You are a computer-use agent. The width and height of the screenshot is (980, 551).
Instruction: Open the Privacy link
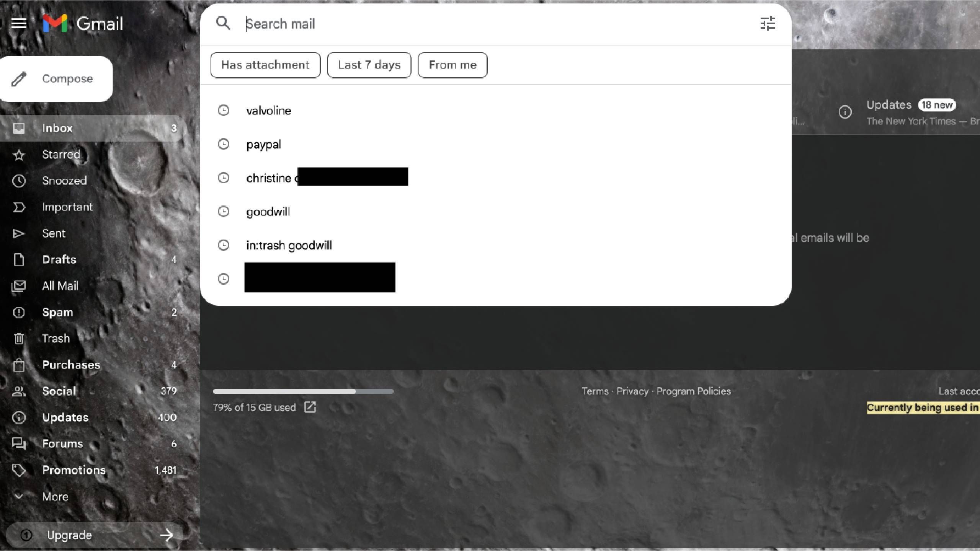[632, 391]
